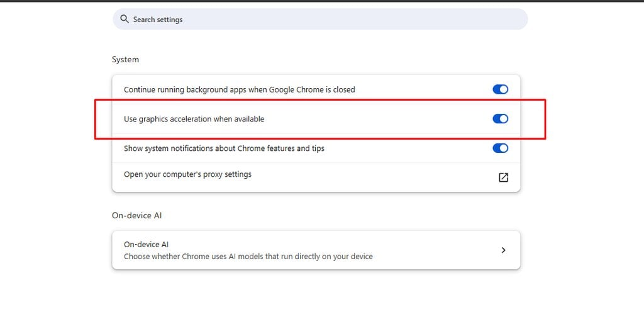
Task: Disable graphics acceleration toggle
Action: [x=500, y=119]
